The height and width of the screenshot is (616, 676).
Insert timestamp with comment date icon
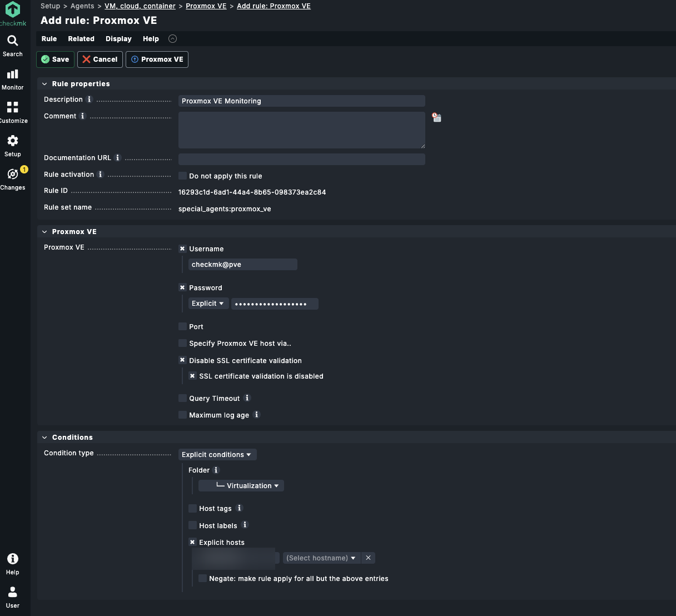pyautogui.click(x=436, y=117)
